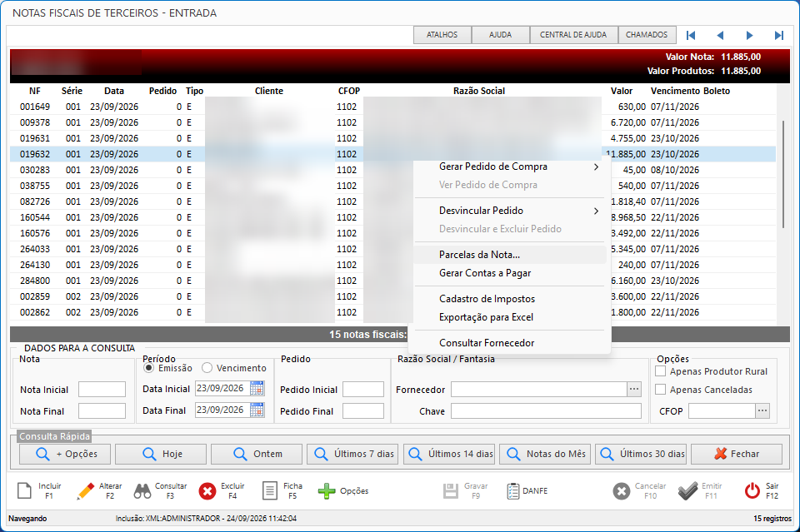Click the Fechar button
The height and width of the screenshot is (532, 800).
tap(737, 454)
